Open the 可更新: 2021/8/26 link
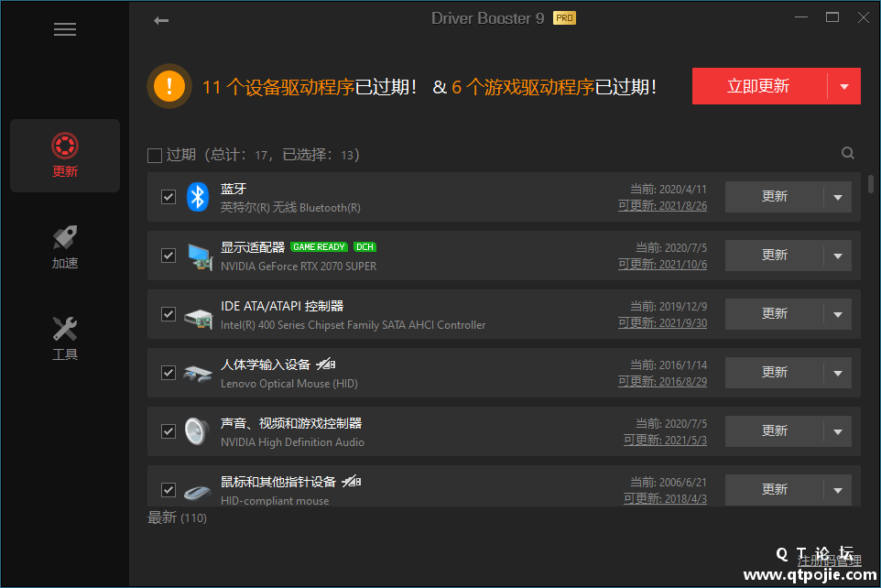This screenshot has width=881, height=588. [662, 206]
